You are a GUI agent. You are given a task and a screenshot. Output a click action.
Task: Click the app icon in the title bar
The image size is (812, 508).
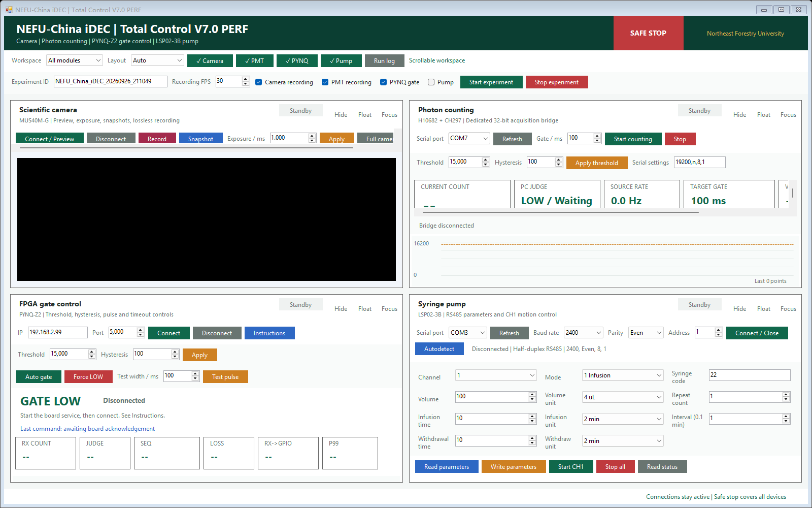9,10
